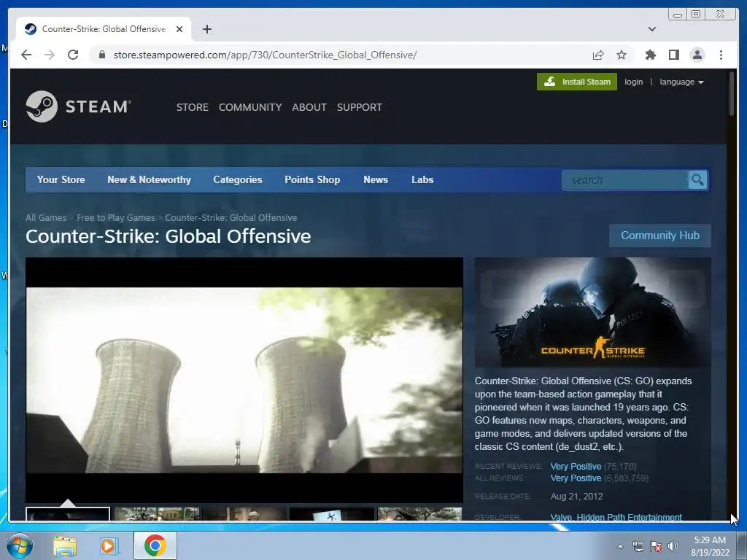Screen dimensions: 747x560
Task: Select the third media strip thumbnail
Action: pyautogui.click(x=244, y=514)
